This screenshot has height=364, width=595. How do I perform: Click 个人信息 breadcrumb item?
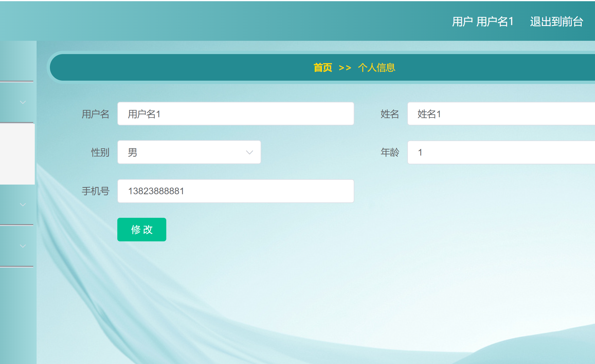[376, 68]
